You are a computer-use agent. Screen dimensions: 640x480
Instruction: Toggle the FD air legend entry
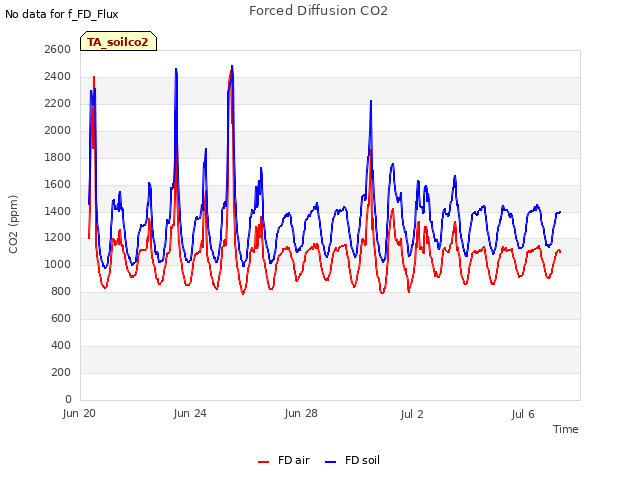click(x=284, y=460)
